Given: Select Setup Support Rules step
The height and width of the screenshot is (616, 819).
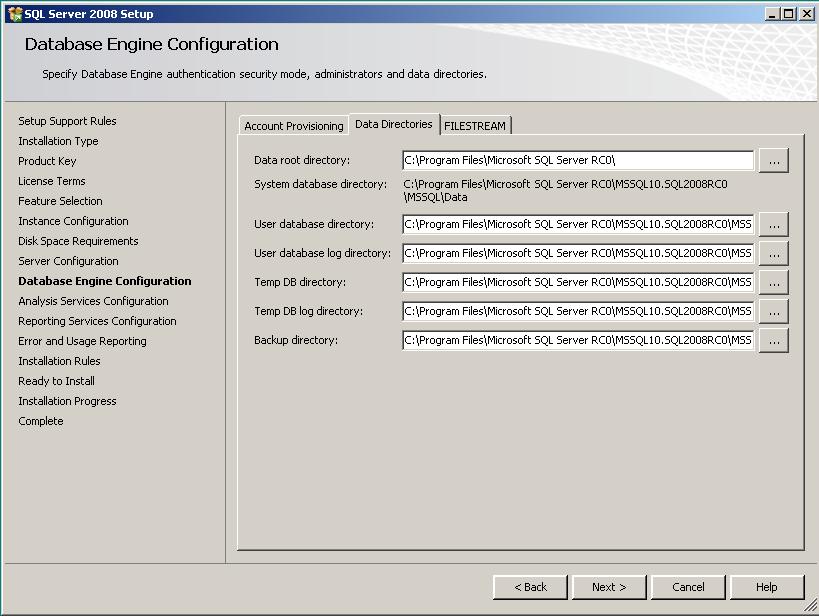Looking at the screenshot, I should [x=67, y=121].
